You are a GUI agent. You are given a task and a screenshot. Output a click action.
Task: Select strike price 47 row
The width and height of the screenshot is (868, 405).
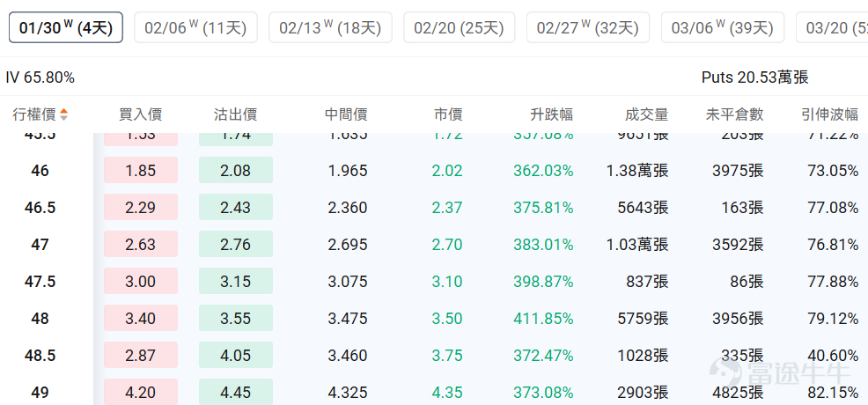434,245
